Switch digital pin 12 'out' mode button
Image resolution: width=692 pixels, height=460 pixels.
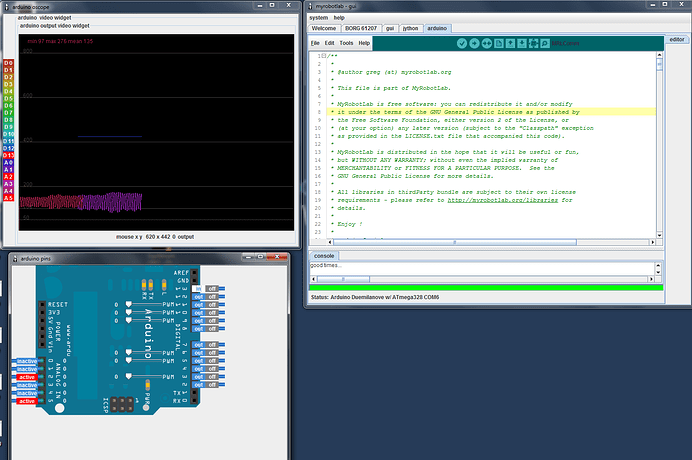[199, 297]
